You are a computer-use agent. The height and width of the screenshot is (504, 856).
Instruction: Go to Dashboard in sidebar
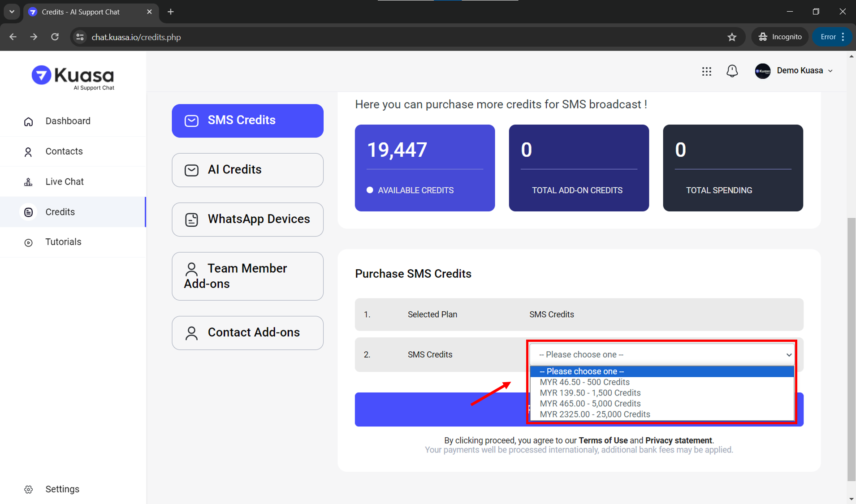[68, 121]
